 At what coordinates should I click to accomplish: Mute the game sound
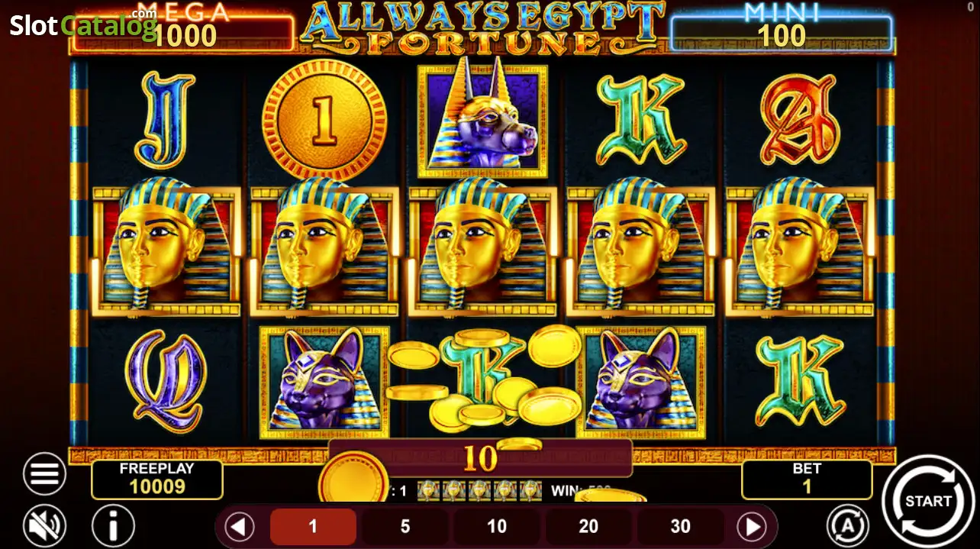coord(44,526)
